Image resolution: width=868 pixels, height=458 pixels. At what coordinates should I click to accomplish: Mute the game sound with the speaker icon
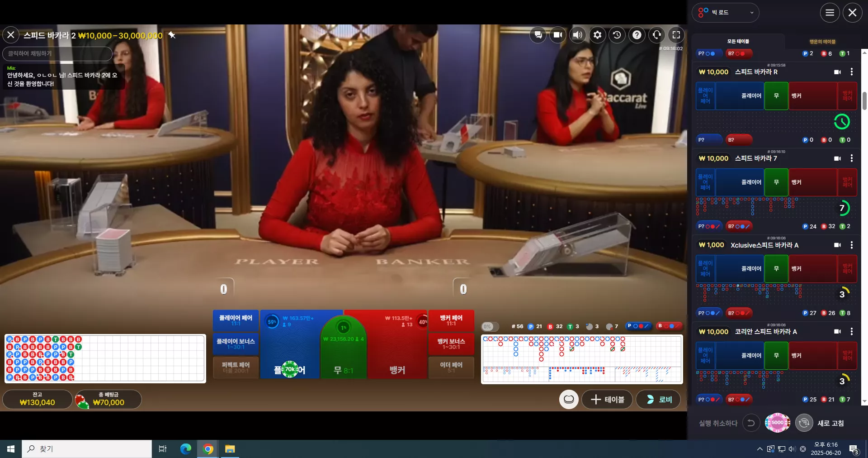pos(578,35)
